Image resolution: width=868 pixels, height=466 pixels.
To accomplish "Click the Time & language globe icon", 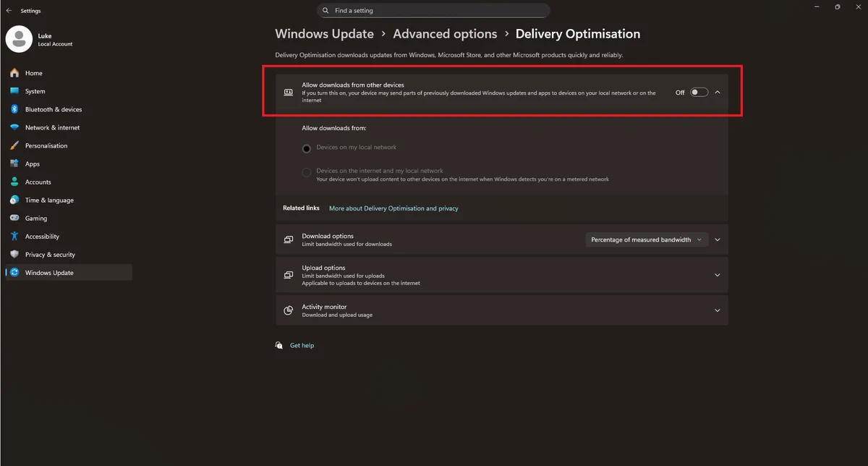I will [14, 200].
